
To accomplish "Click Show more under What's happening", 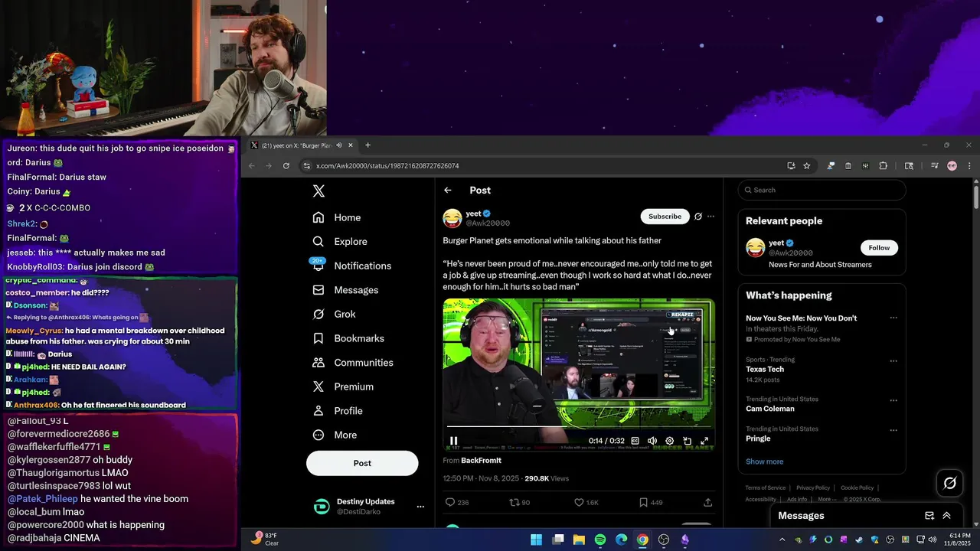I will point(764,461).
